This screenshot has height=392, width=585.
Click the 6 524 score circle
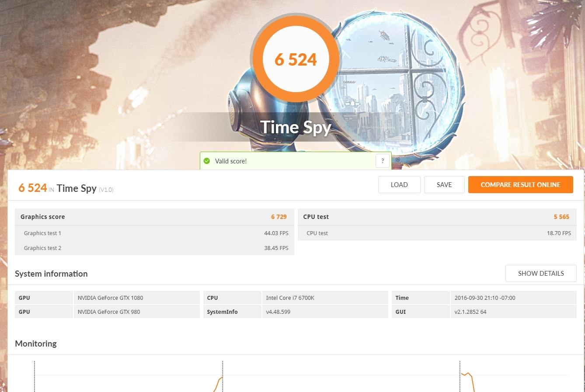tap(296, 60)
